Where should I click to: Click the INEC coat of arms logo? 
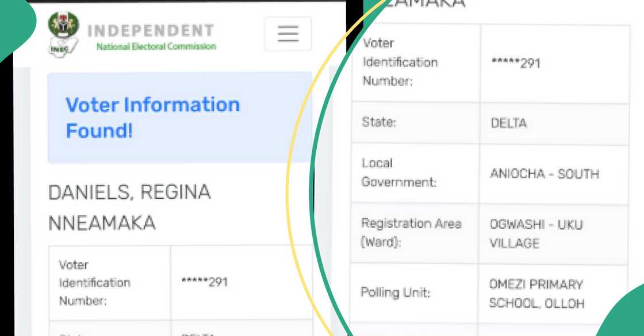pos(62,34)
